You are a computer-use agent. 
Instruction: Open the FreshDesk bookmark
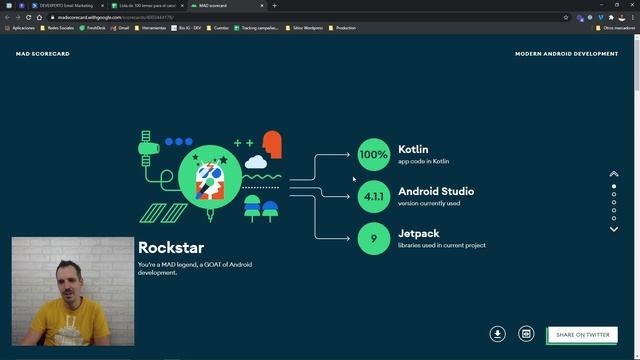click(93, 28)
